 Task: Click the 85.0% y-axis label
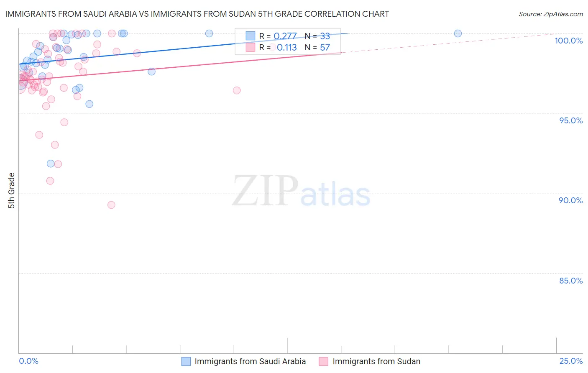pos(571,281)
